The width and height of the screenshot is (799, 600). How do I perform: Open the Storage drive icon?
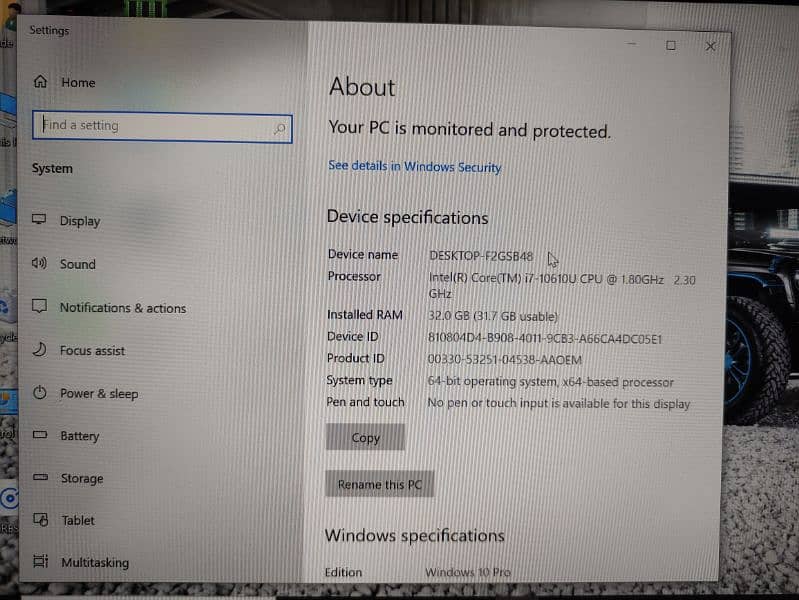pos(40,477)
